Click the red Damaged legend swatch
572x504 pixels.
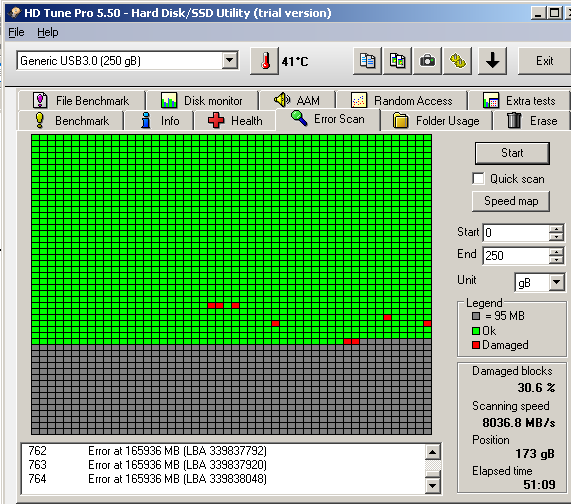(476, 345)
